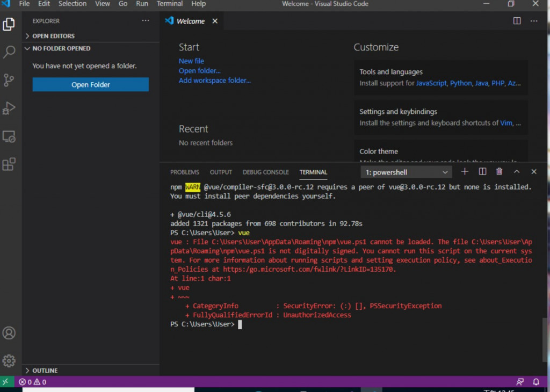Open the Extensions view
This screenshot has width=550, height=392.
[x=9, y=164]
